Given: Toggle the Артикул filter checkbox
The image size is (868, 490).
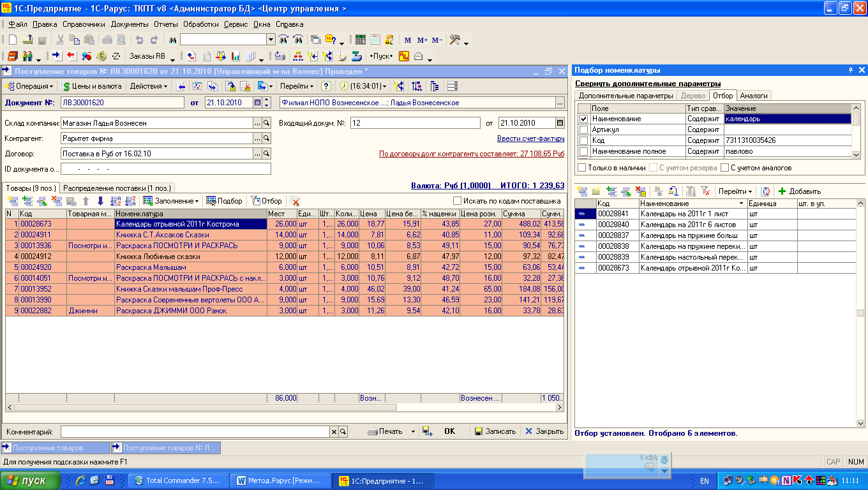Looking at the screenshot, I should 583,130.
